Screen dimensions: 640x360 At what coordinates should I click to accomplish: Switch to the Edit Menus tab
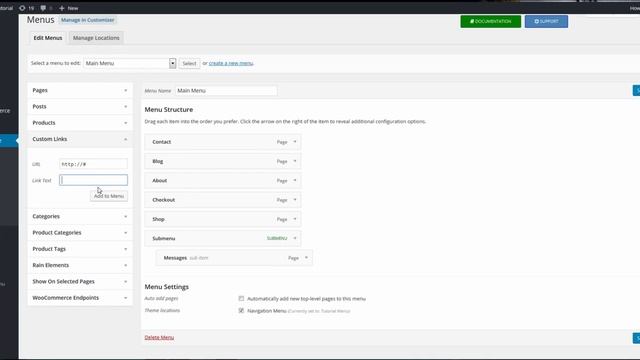[x=48, y=38]
